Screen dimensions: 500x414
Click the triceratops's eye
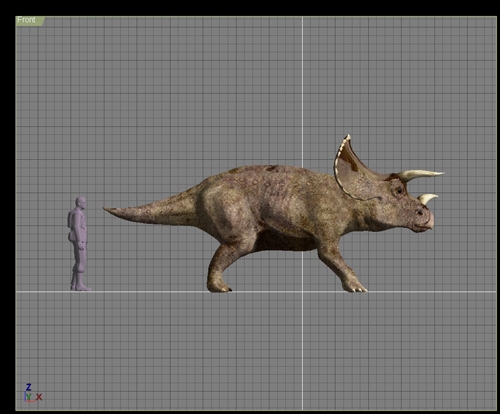(x=399, y=191)
